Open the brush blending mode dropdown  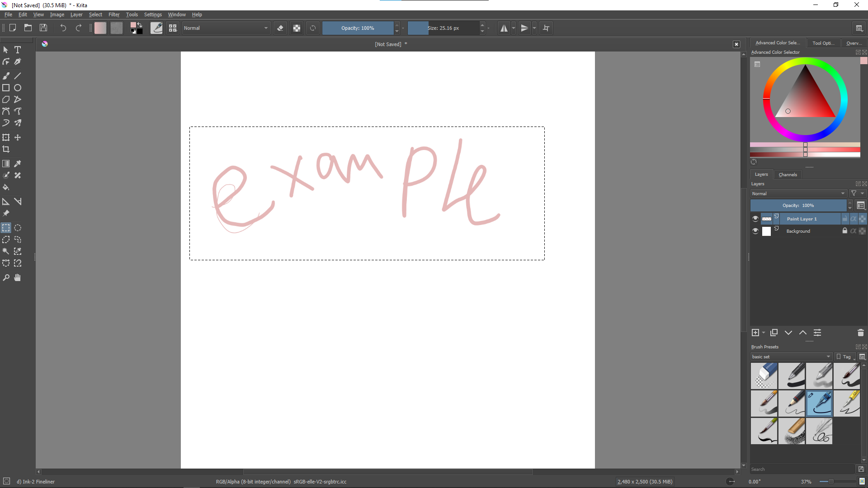coord(226,28)
